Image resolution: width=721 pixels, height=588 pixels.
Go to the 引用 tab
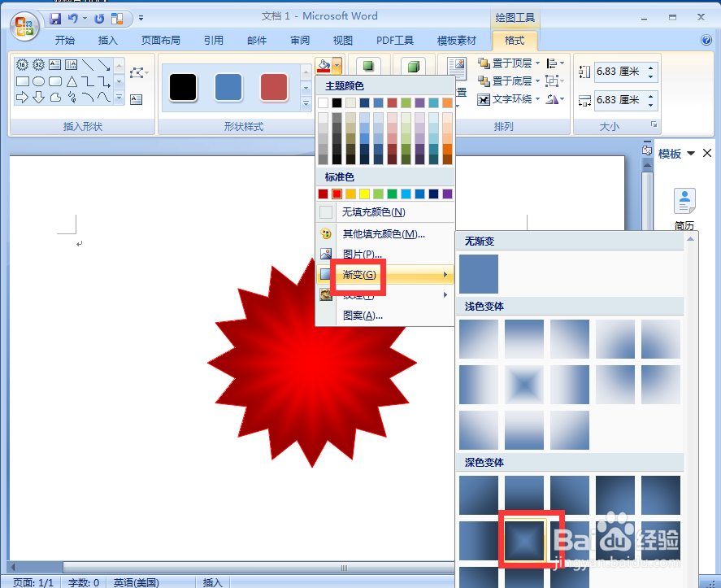(213, 41)
